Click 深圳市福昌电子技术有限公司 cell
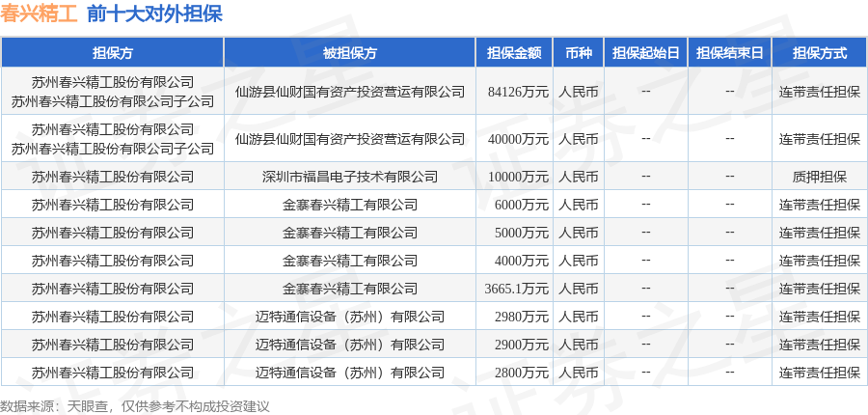The image size is (868, 415). [350, 177]
